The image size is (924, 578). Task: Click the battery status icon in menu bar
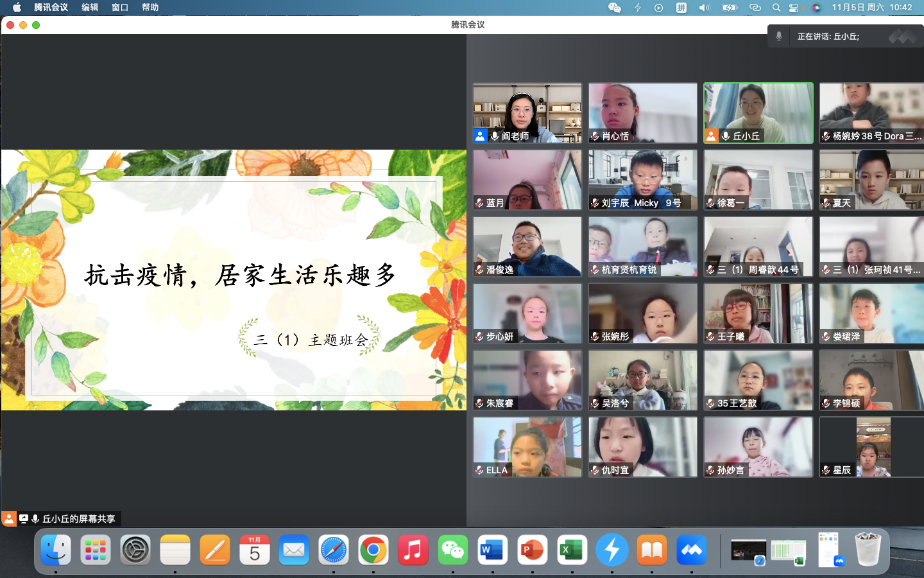730,8
